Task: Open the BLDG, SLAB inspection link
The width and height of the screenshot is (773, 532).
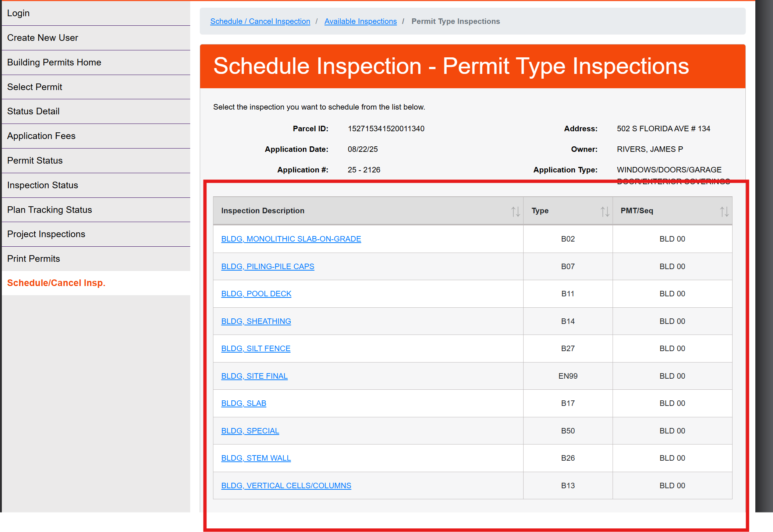Action: [x=244, y=403]
